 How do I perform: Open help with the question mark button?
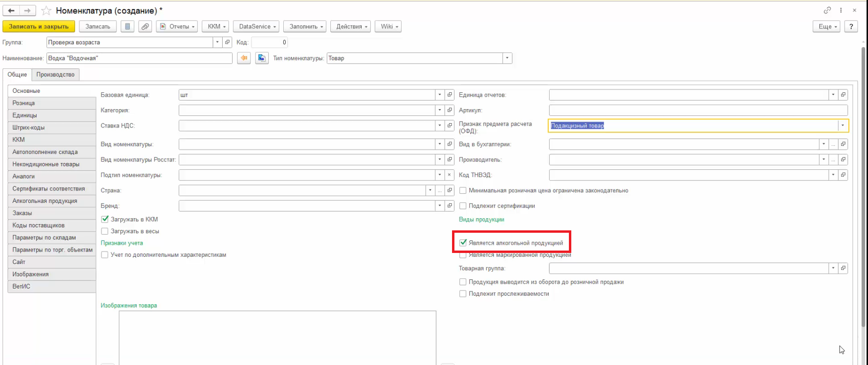tap(851, 26)
